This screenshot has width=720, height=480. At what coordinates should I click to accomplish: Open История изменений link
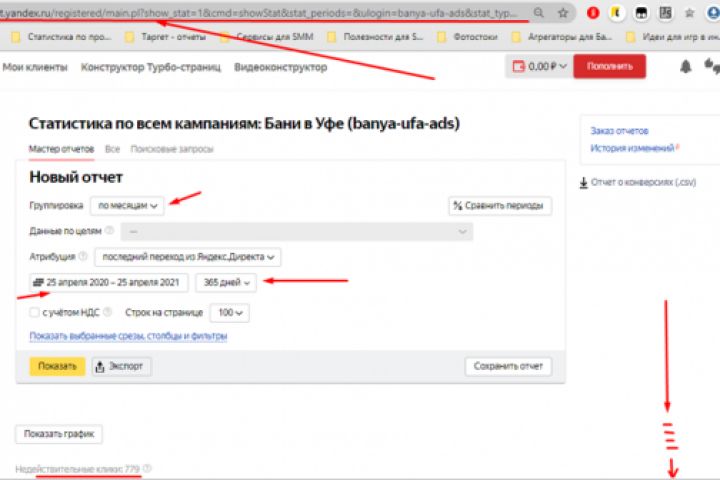pos(632,148)
